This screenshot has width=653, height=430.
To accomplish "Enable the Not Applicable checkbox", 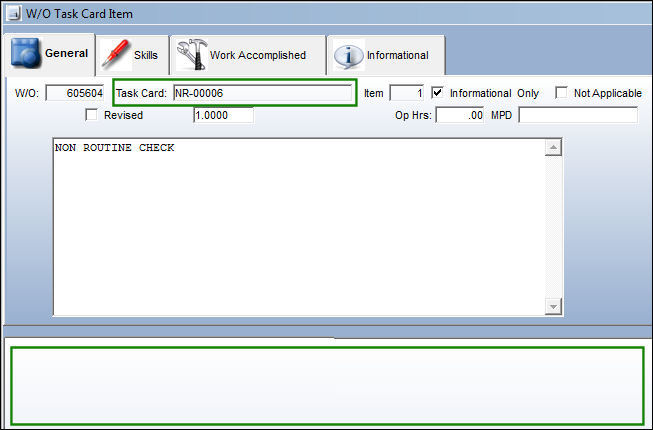I will (561, 92).
